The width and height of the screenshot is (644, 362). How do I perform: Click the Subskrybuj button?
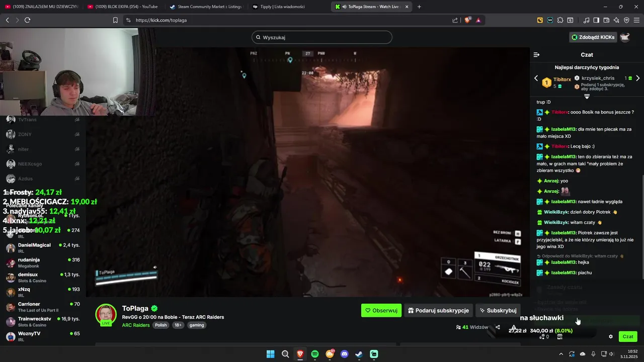point(498,311)
